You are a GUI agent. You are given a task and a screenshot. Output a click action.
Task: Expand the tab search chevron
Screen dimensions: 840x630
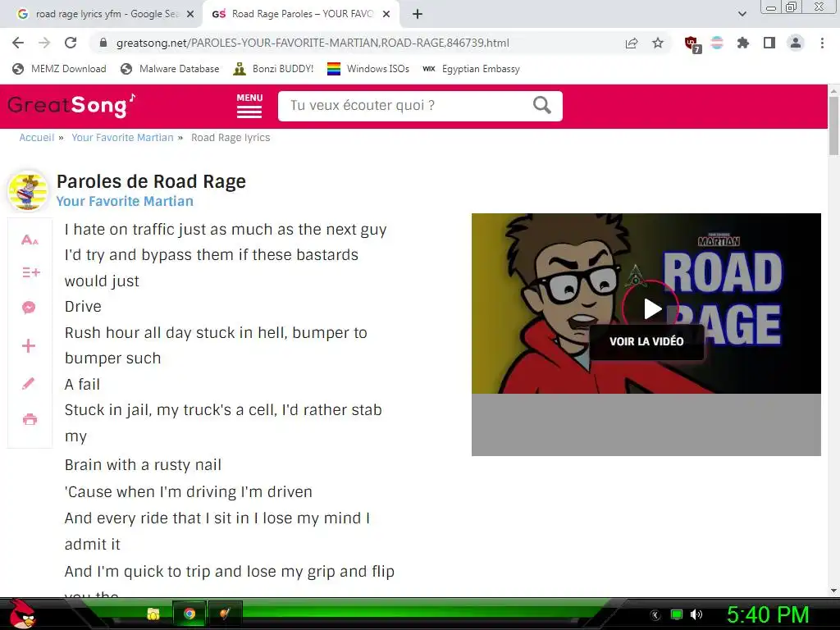click(742, 14)
